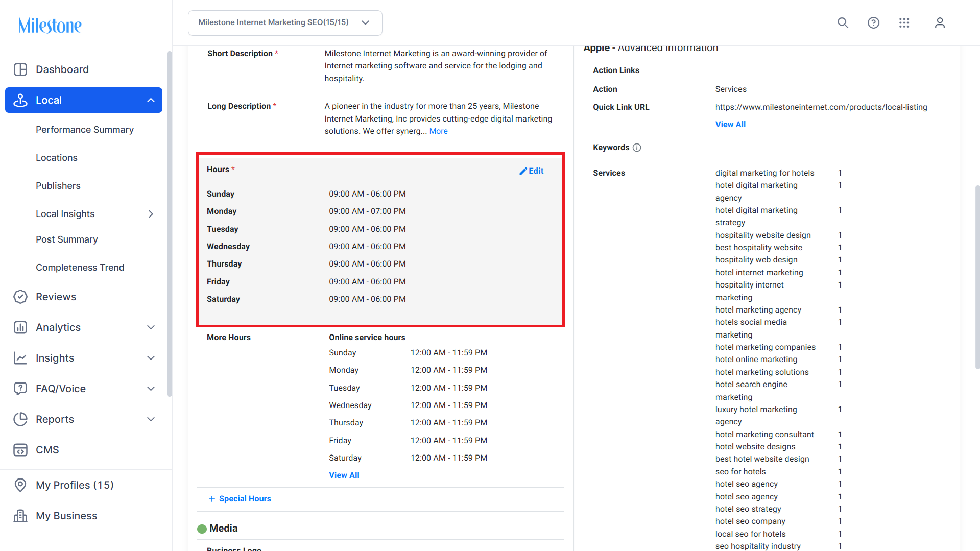
Task: Go to Locations page
Action: (57, 158)
